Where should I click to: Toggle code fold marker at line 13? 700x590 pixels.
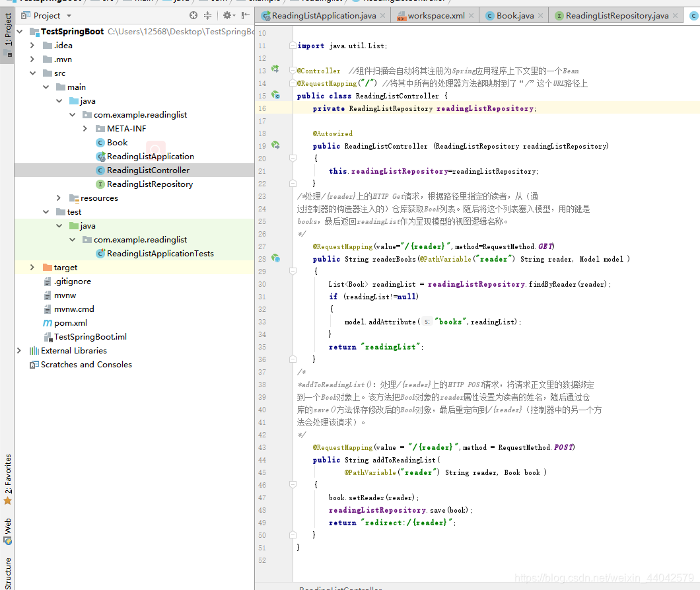tap(293, 71)
